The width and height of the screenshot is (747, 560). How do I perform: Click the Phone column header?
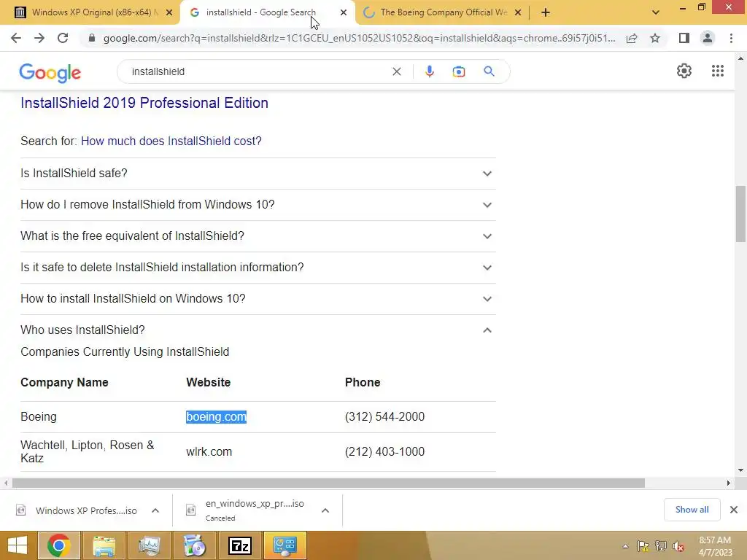point(363,382)
